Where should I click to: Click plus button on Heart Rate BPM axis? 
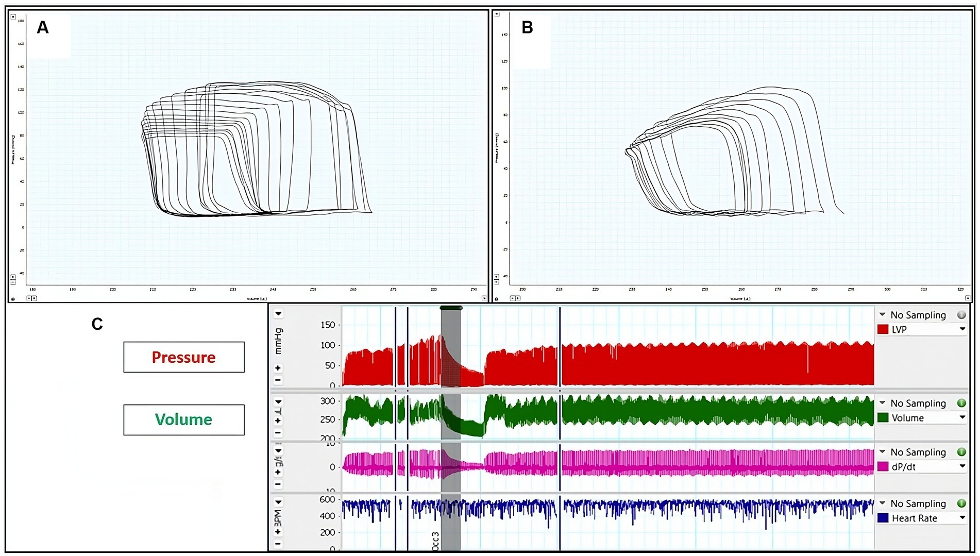(x=278, y=532)
